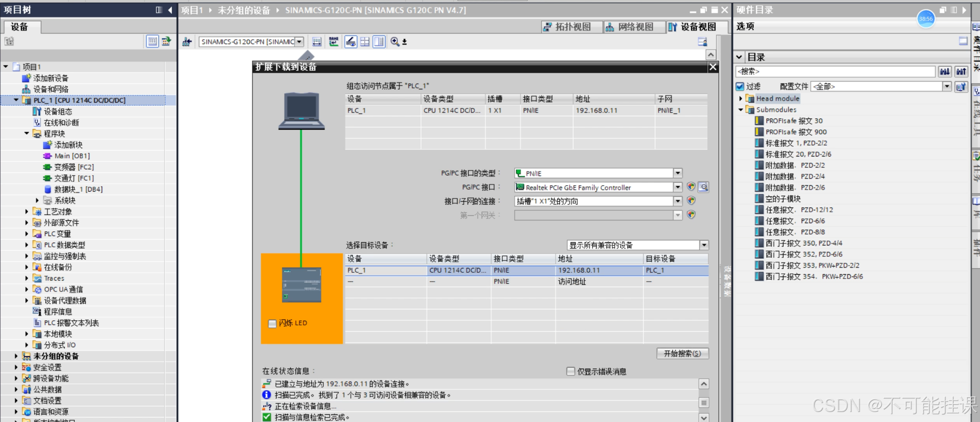Click shield icon beside PG/PC 接口 dropdown

tap(691, 187)
